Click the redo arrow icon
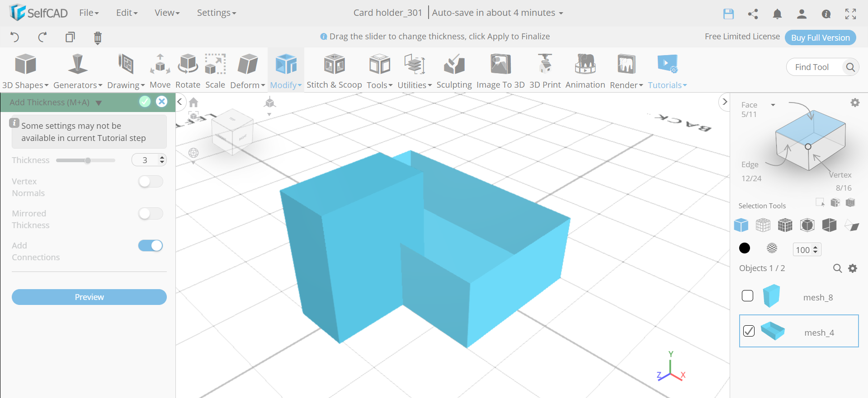Viewport: 868px width, 398px height. click(42, 37)
